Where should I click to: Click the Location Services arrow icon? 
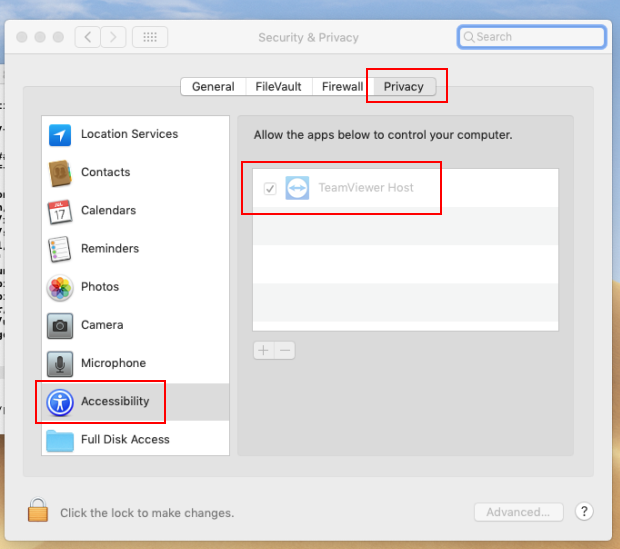click(60, 135)
